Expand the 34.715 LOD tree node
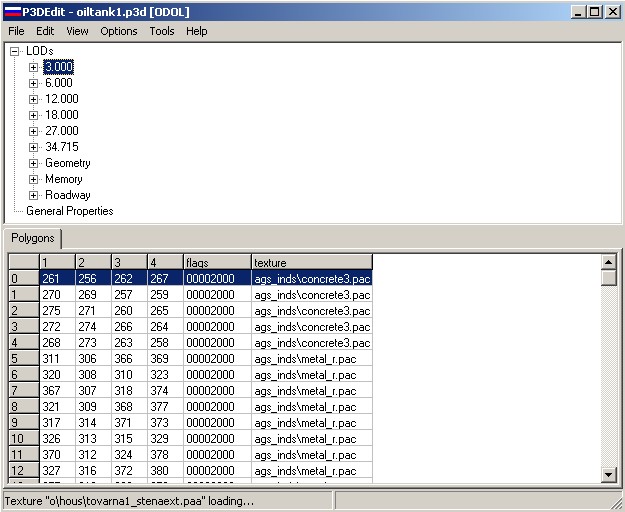 coord(33,147)
